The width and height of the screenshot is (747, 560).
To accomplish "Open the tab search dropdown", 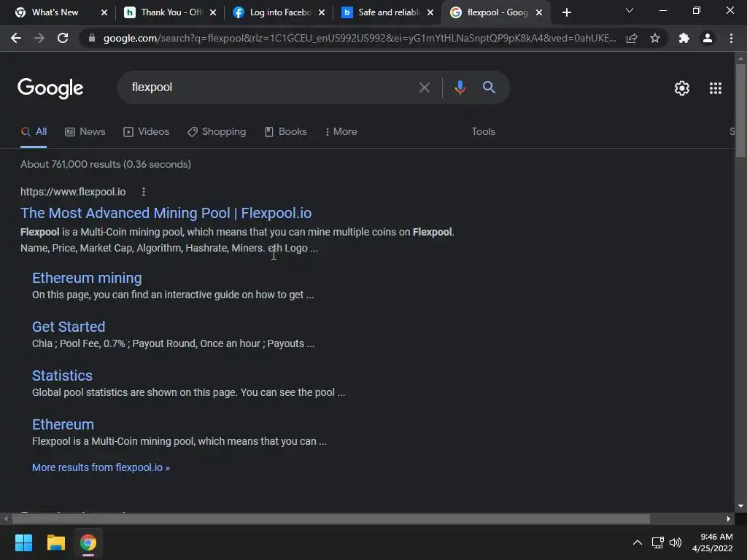I will tap(630, 10).
